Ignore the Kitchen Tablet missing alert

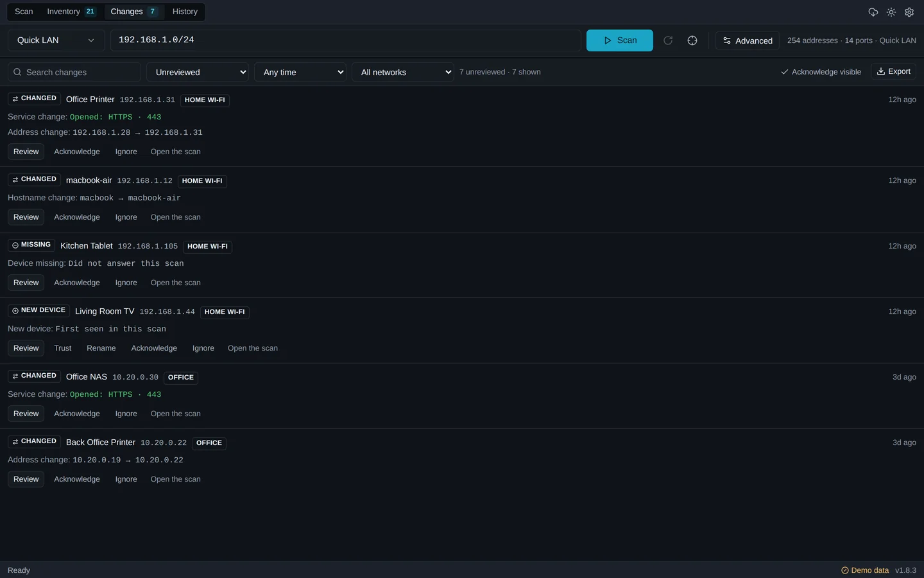(126, 283)
